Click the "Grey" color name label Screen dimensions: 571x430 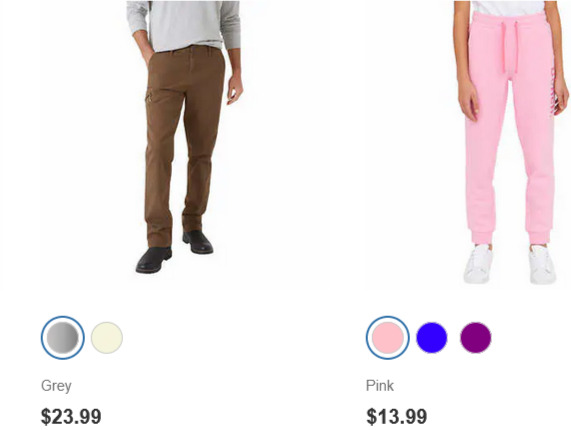point(56,386)
